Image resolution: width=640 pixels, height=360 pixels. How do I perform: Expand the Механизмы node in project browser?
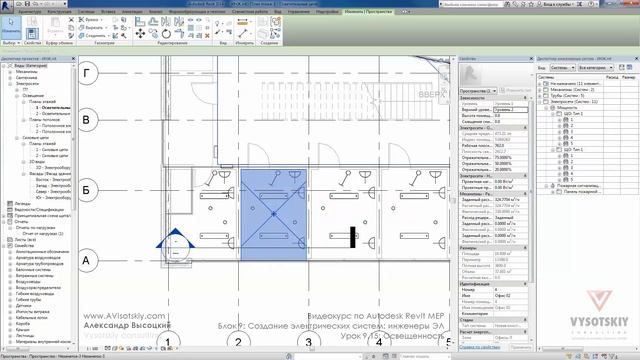coord(10,71)
